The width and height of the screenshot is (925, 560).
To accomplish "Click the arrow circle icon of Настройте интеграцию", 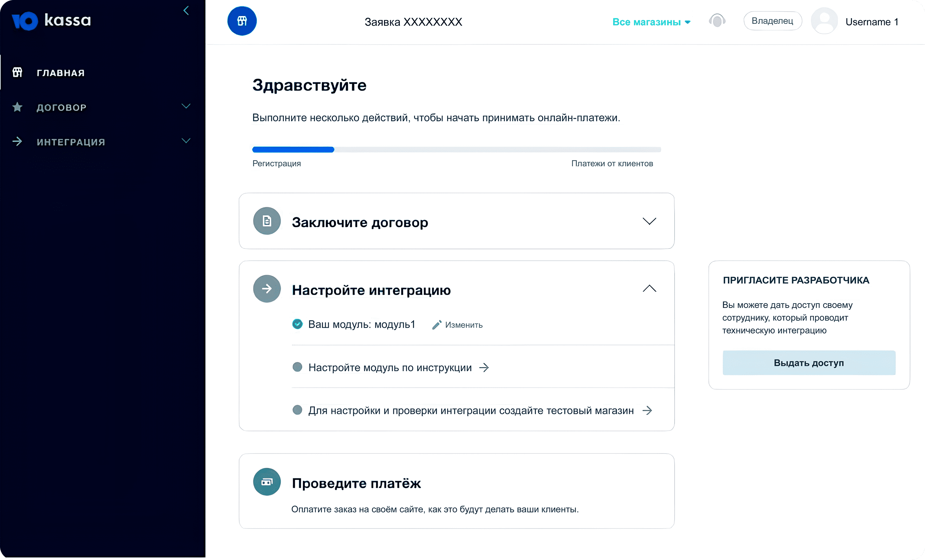I will coord(267,289).
